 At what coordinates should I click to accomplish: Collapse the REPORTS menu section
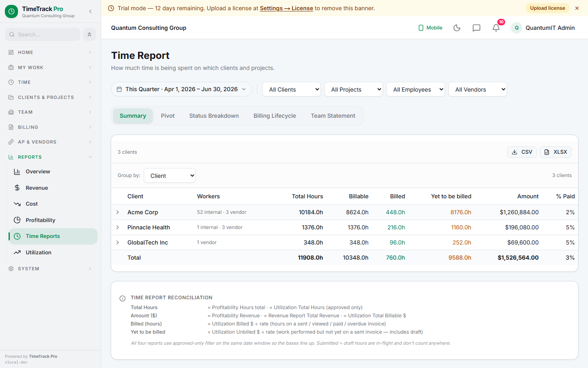(x=50, y=157)
